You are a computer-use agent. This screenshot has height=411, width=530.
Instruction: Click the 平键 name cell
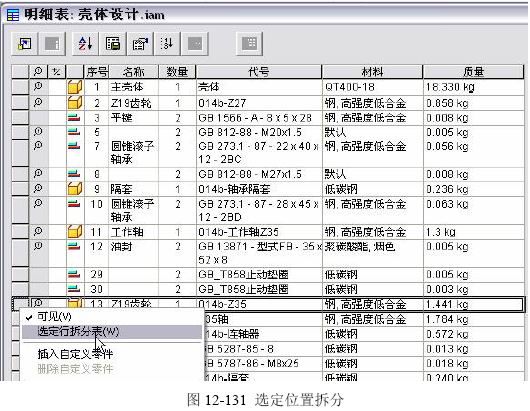click(x=134, y=118)
